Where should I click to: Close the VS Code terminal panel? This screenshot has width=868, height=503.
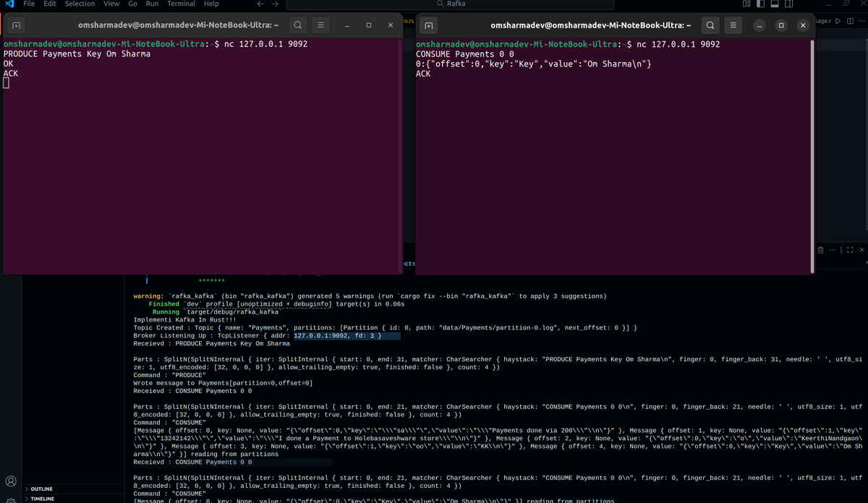tap(861, 250)
